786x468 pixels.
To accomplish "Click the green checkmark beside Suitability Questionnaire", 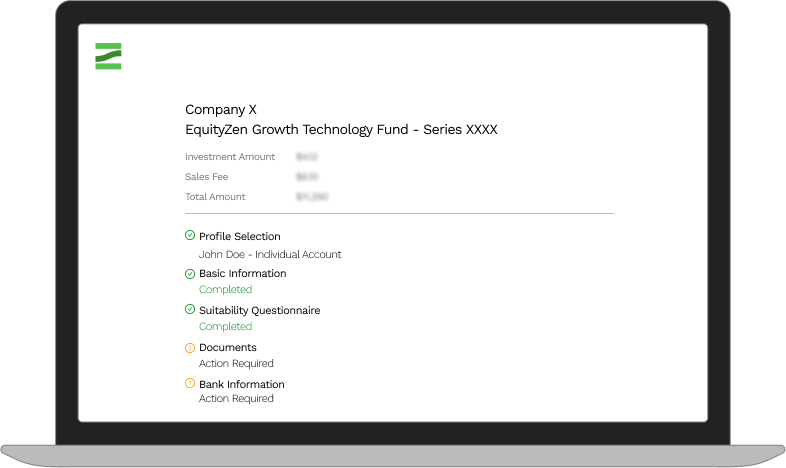I will coord(190,309).
